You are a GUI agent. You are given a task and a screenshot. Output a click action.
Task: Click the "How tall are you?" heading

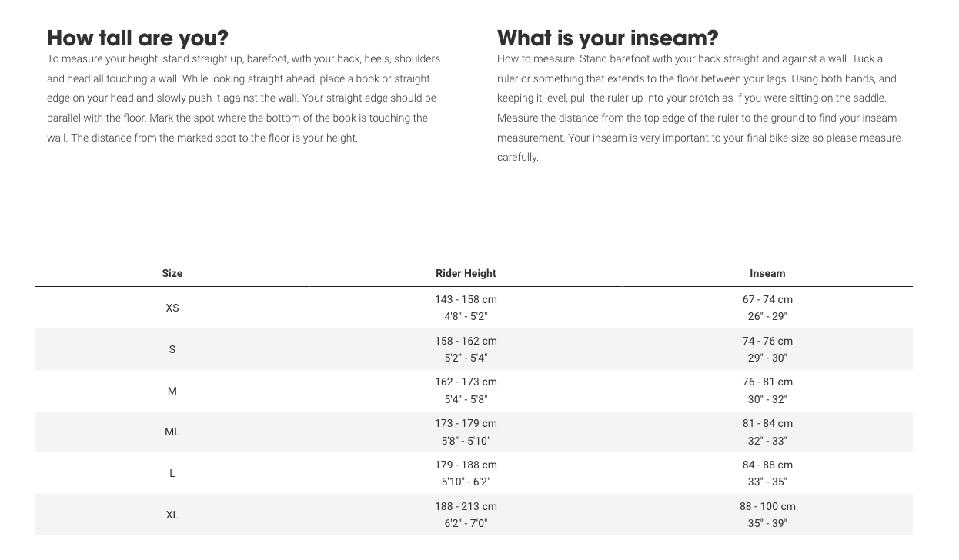[138, 38]
